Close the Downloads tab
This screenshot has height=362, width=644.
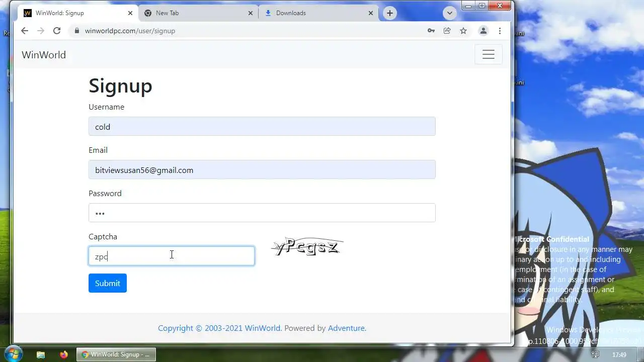coord(371,13)
